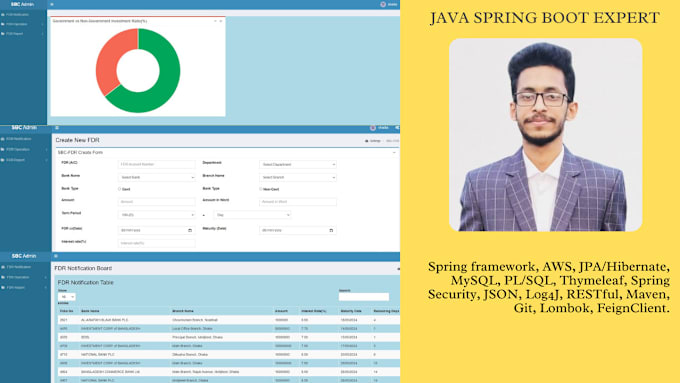The height and width of the screenshot is (383, 680).
Task: Click SBC Admin logo in dashboard chart panel
Action: (22, 4)
